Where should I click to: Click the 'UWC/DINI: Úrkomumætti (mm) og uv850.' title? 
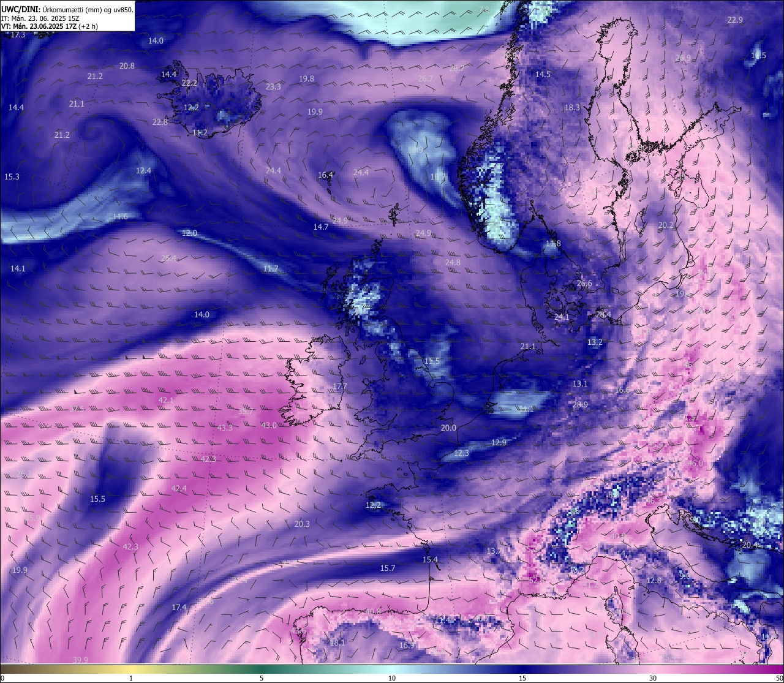point(67,10)
